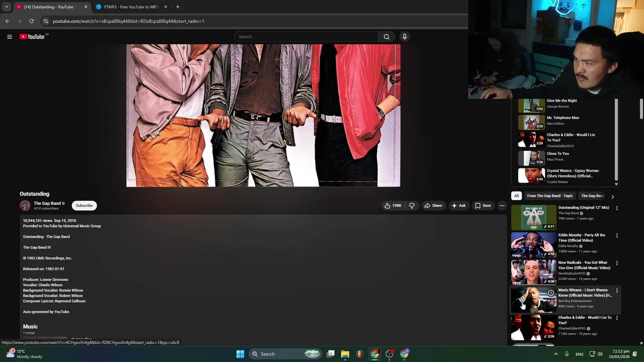Open a new browser tab
The image size is (644, 362).
pyautogui.click(x=178, y=7)
